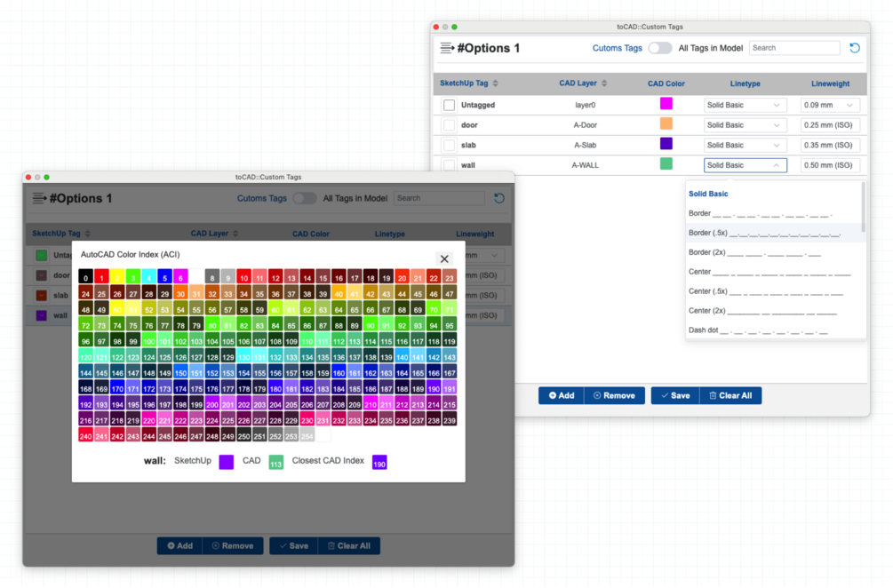Viewport: 893px width, 588px height.
Task: Select the Border linetype option
Action: [773, 213]
